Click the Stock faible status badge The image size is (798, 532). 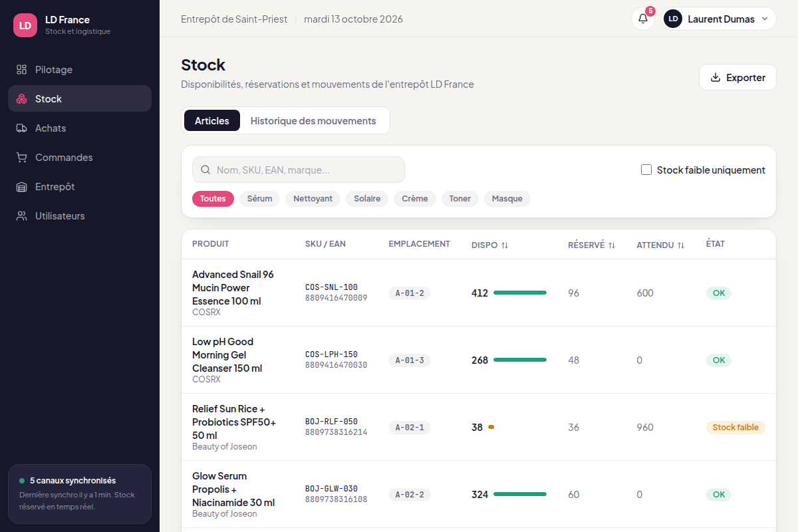(x=735, y=427)
